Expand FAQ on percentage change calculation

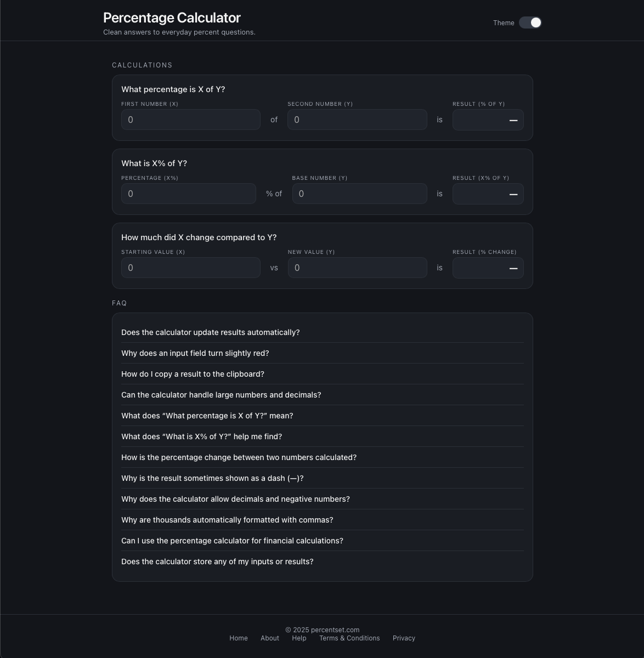tap(323, 457)
